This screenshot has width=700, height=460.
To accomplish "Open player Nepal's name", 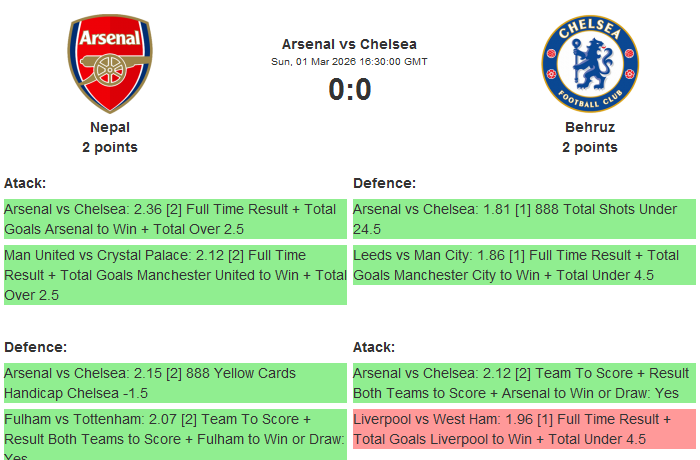I will tap(110, 127).
